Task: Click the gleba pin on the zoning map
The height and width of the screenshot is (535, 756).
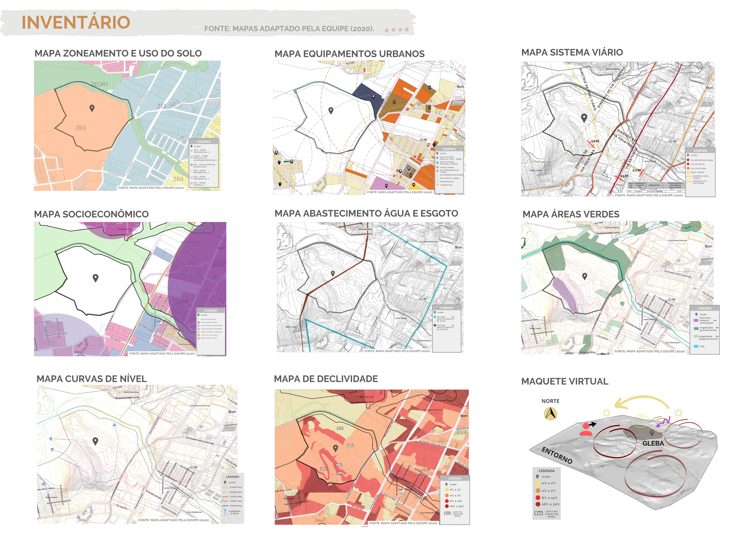Action: click(92, 108)
